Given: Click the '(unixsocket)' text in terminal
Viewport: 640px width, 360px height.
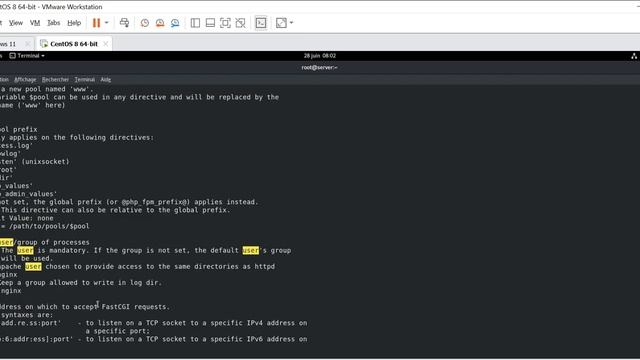Looking at the screenshot, I should [x=45, y=162].
